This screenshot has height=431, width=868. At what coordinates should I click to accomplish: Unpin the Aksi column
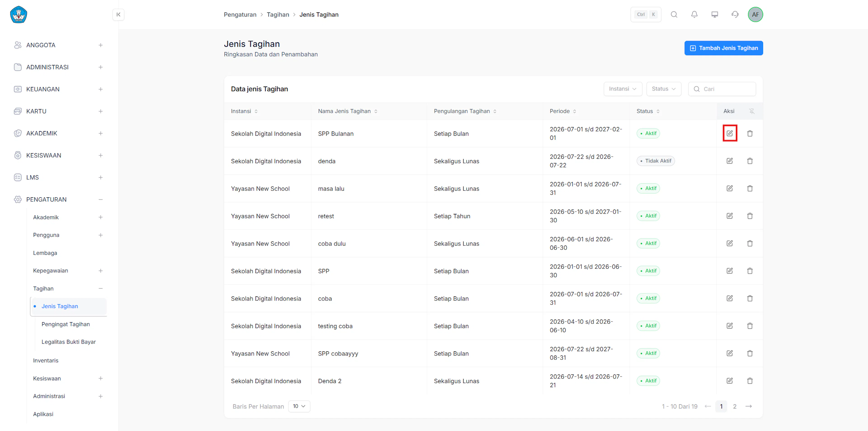(x=752, y=111)
